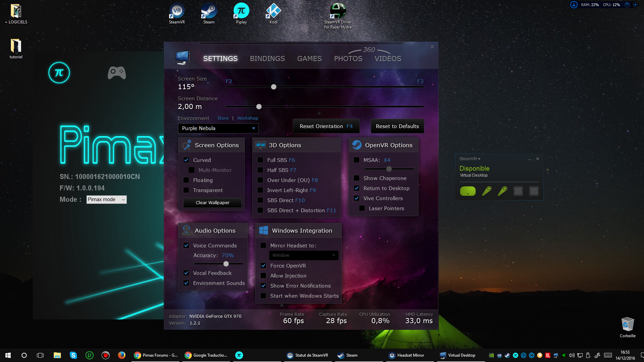This screenshot has width=644, height=362.
Task: Open Windows Start menu
Action: [8, 355]
